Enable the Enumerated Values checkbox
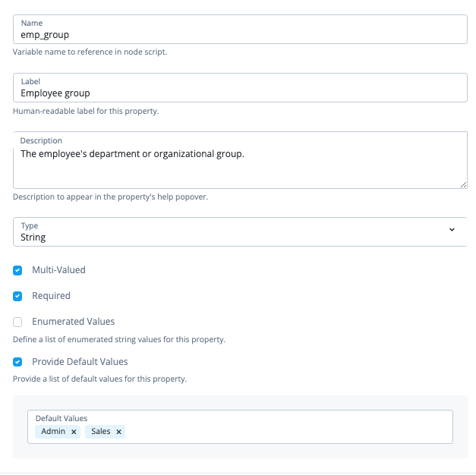 pyautogui.click(x=17, y=322)
